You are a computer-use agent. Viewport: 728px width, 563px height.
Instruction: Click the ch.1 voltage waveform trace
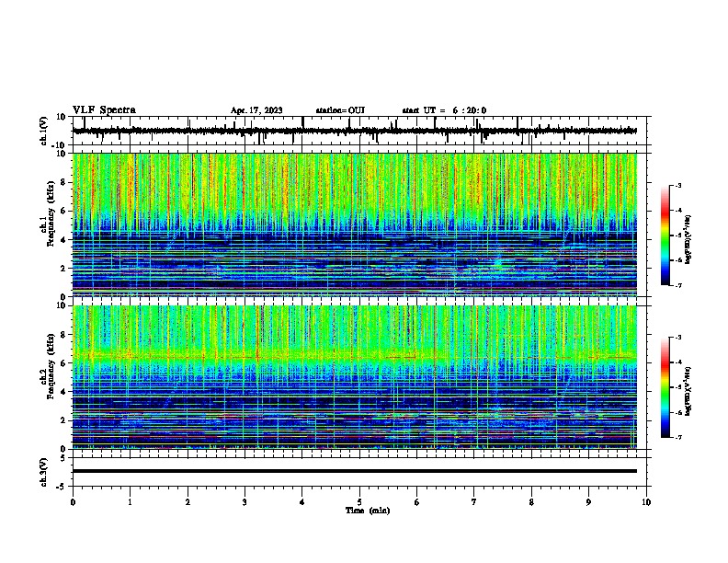(355, 131)
